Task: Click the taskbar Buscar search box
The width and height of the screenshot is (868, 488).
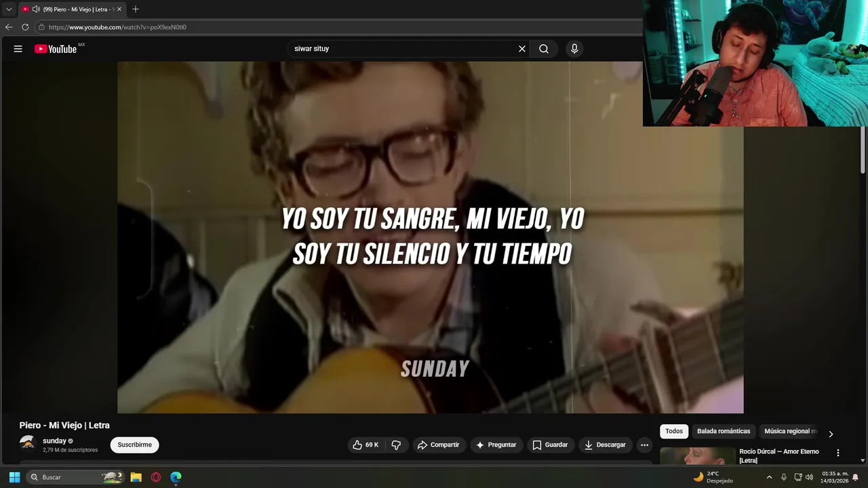Action: coord(76,477)
